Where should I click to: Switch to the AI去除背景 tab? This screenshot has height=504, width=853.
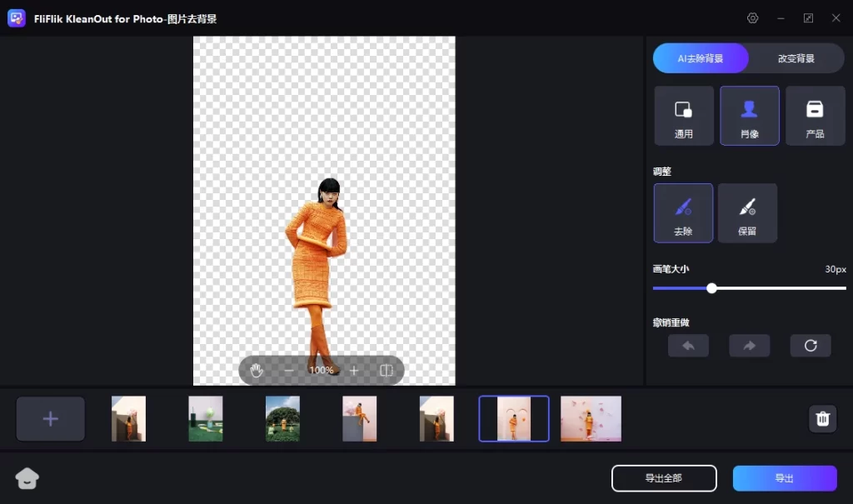(700, 59)
